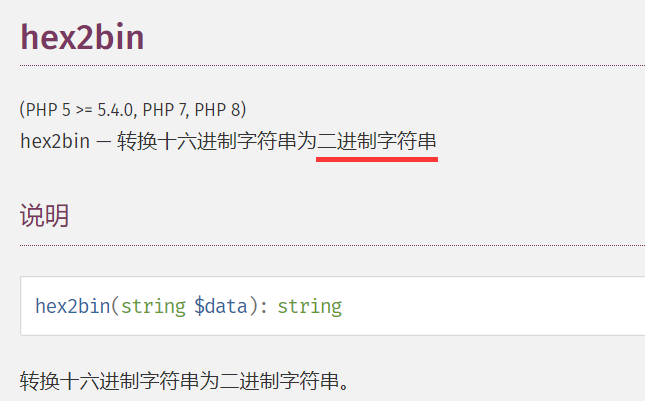Click 十六进制 in the short description line
This screenshot has width=645, height=401.
(x=197, y=141)
